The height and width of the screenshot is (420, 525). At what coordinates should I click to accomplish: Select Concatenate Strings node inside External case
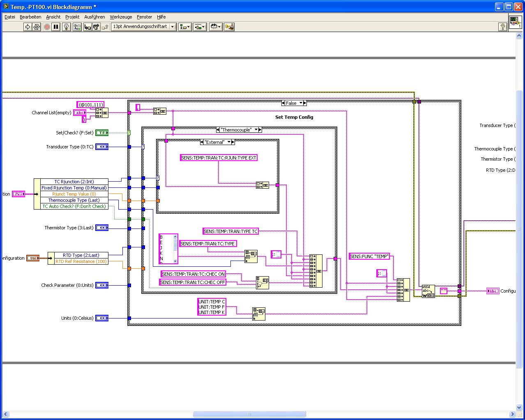(262, 185)
